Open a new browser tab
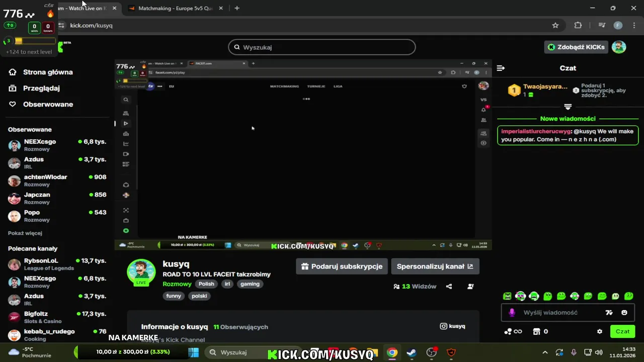The height and width of the screenshot is (362, 644). tap(237, 8)
